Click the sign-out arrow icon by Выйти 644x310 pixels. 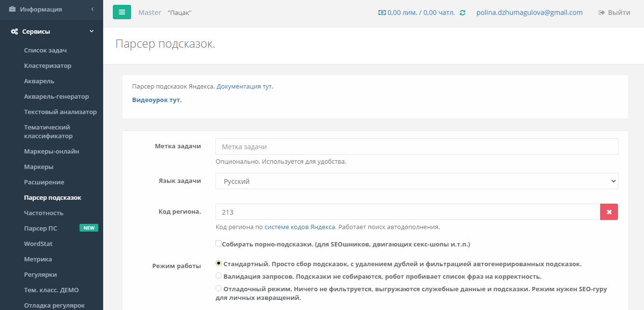tap(602, 13)
